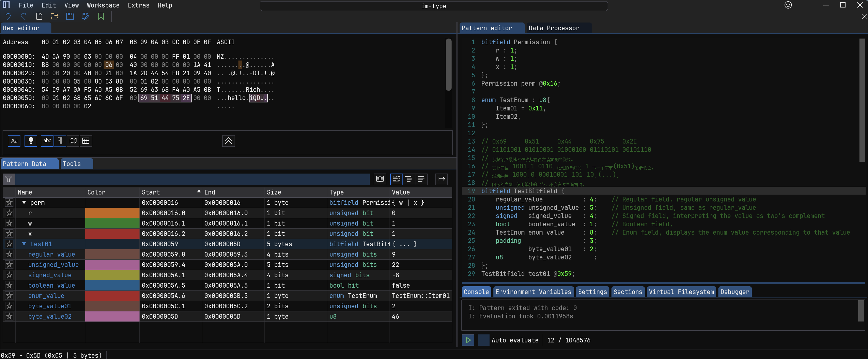Click the run pattern play button
Image resolution: width=868 pixels, height=359 pixels.
468,340
